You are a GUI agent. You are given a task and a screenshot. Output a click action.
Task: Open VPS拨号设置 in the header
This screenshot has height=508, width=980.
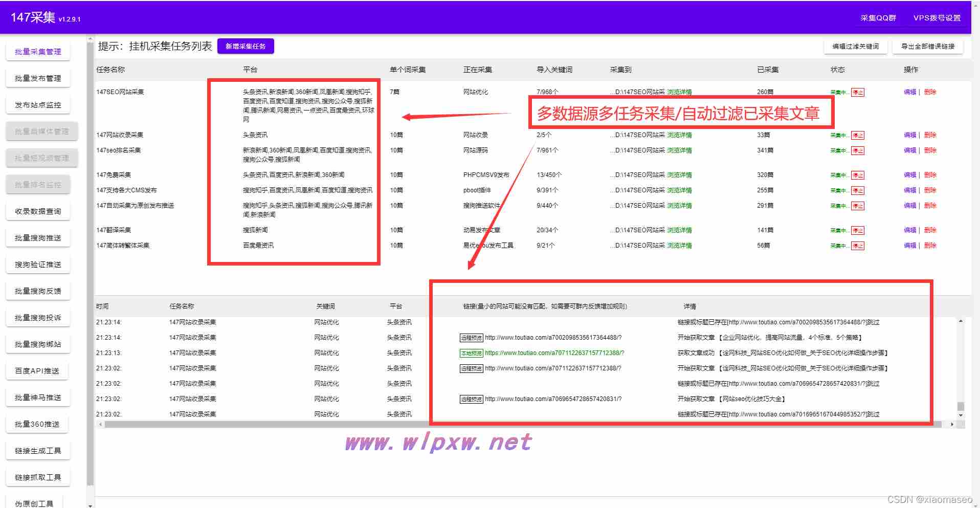point(937,18)
